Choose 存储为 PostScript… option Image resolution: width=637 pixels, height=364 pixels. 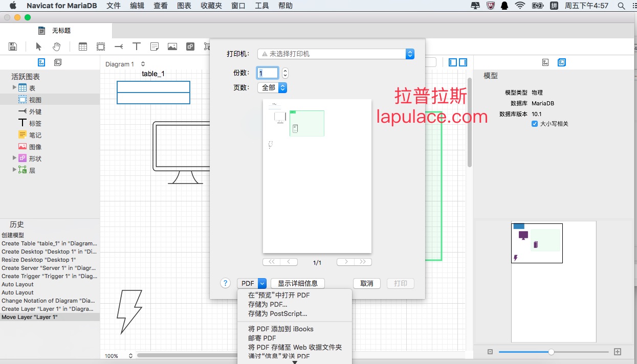[278, 313]
